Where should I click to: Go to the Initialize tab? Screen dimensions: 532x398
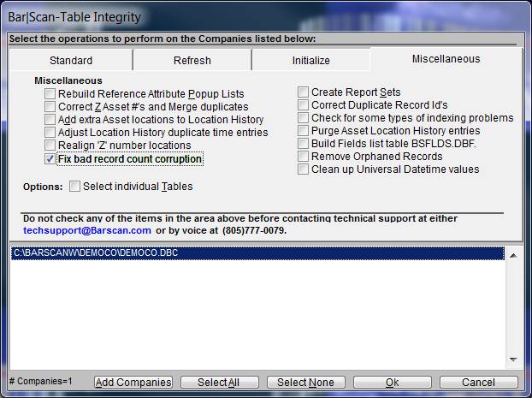point(310,60)
